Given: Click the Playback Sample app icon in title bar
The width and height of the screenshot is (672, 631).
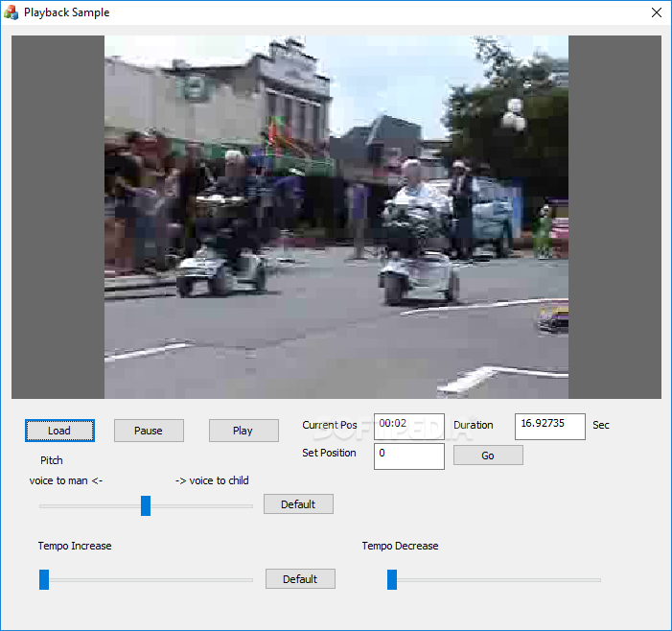Looking at the screenshot, I should click(x=12, y=12).
